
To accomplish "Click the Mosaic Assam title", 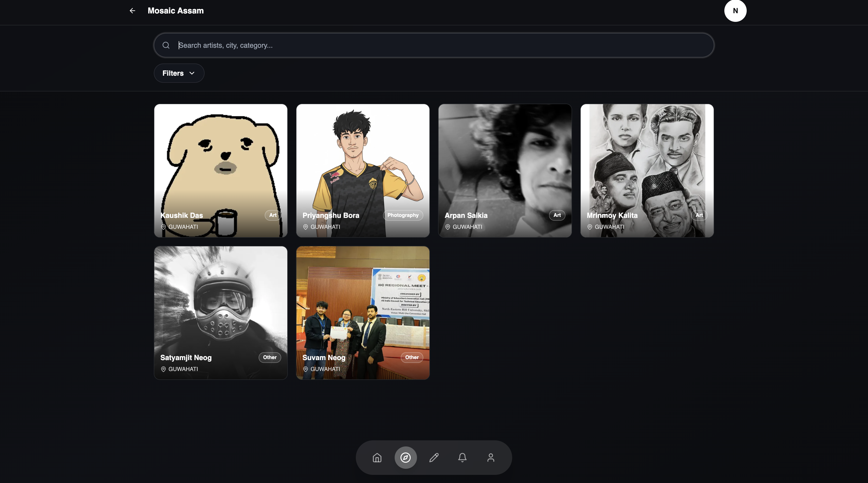I will [176, 11].
